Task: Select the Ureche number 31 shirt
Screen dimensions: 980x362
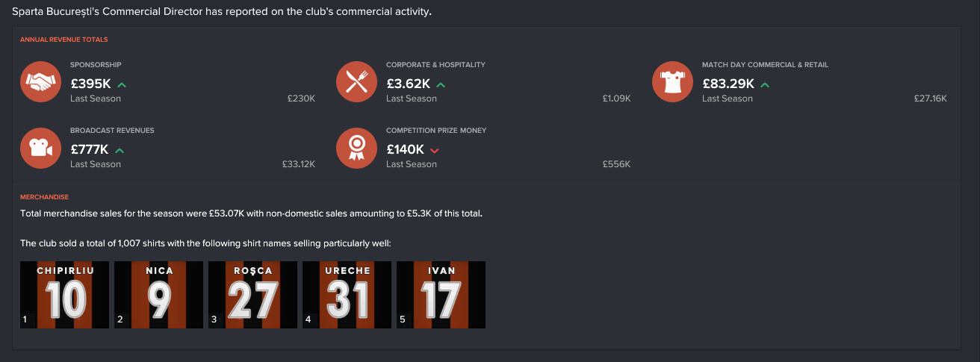Action: click(347, 295)
